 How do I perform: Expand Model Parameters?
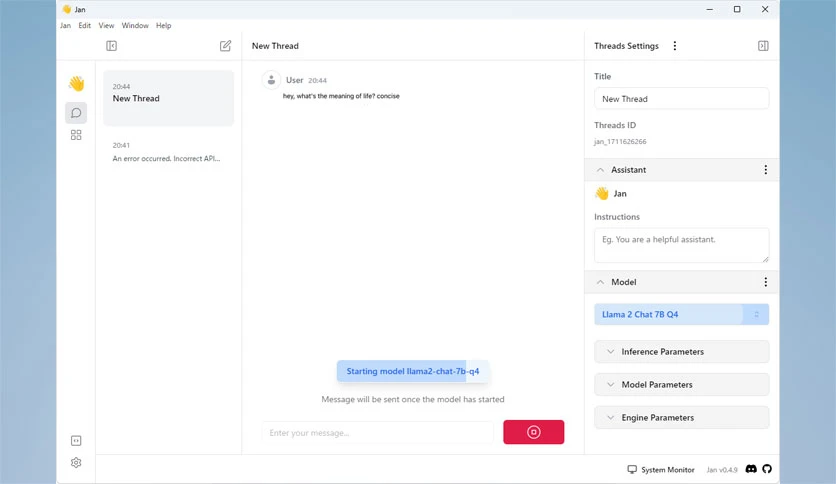point(681,384)
